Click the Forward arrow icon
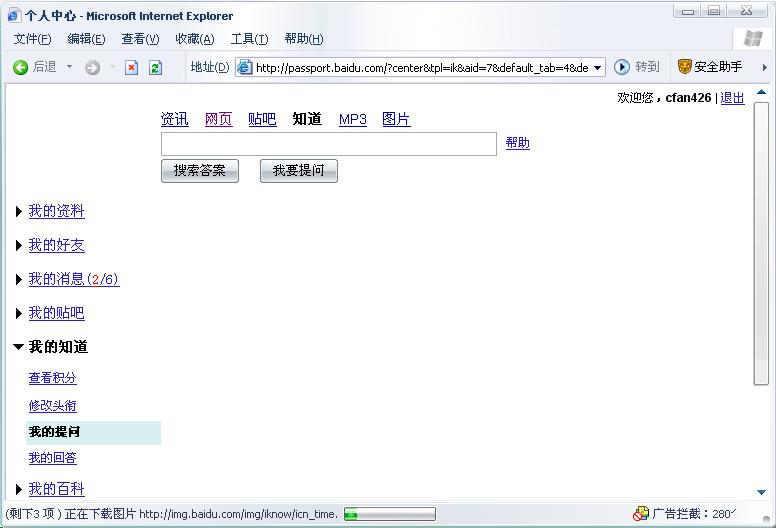This screenshot has height=528, width=776. 93,67
